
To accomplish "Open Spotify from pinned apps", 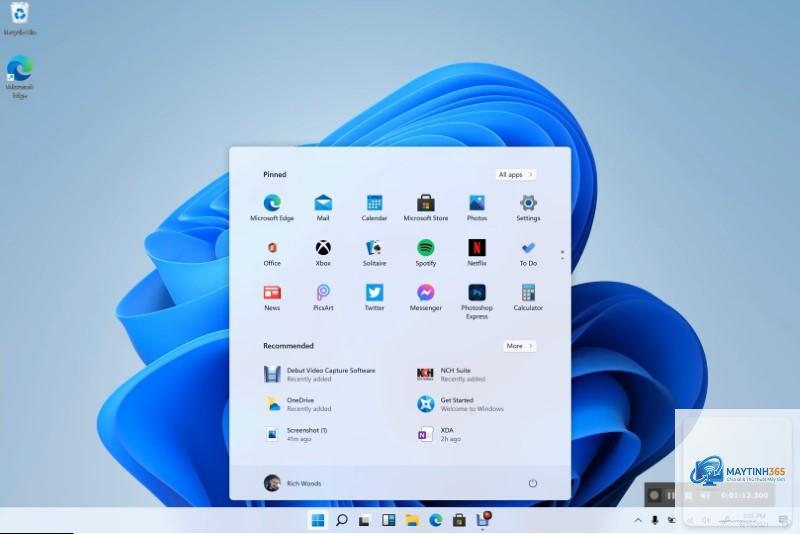I will 426,253.
